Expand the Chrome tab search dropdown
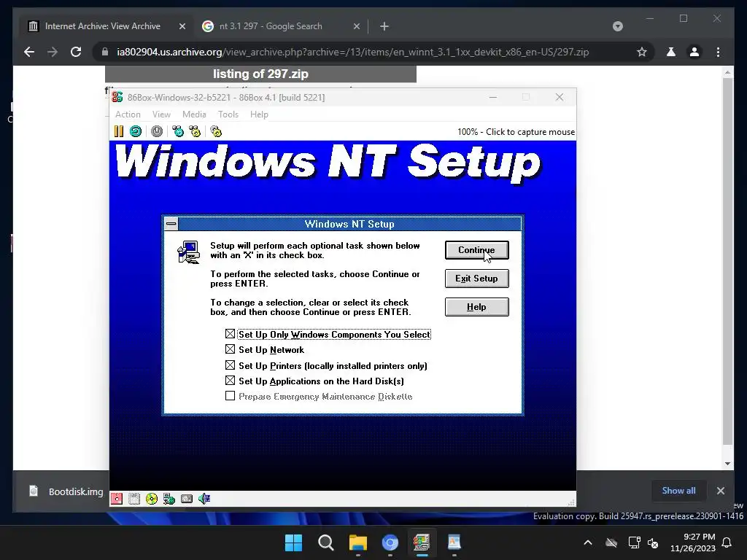Screen dimensions: 747x560 point(617,26)
